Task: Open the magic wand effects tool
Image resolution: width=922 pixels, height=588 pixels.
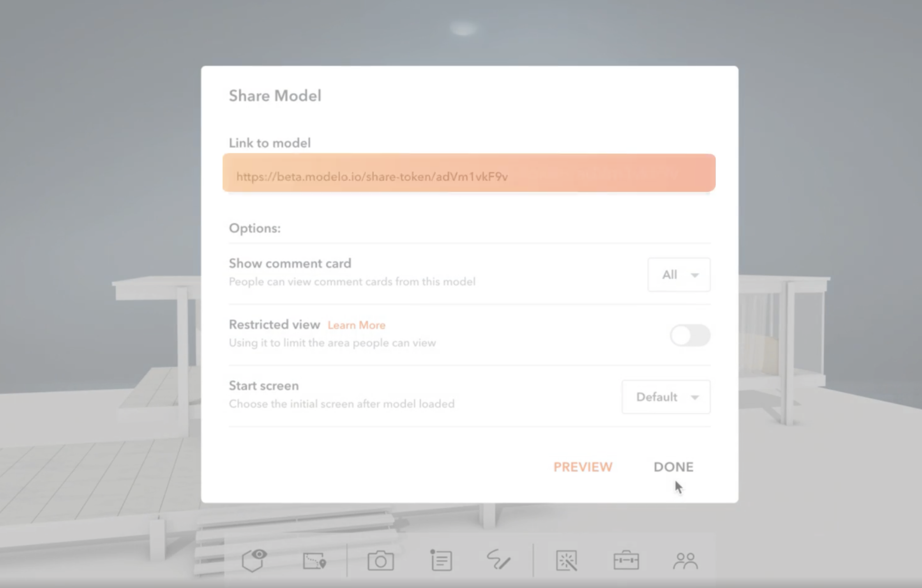Action: pos(567,561)
